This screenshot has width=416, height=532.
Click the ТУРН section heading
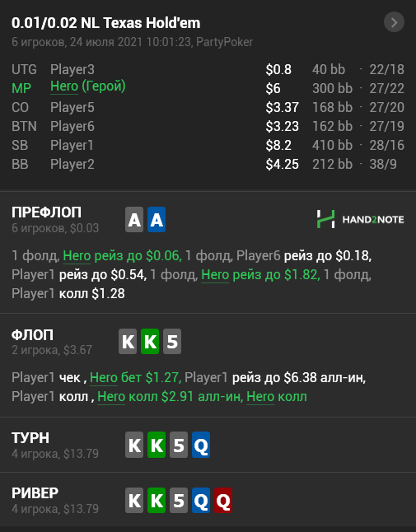click(30, 438)
